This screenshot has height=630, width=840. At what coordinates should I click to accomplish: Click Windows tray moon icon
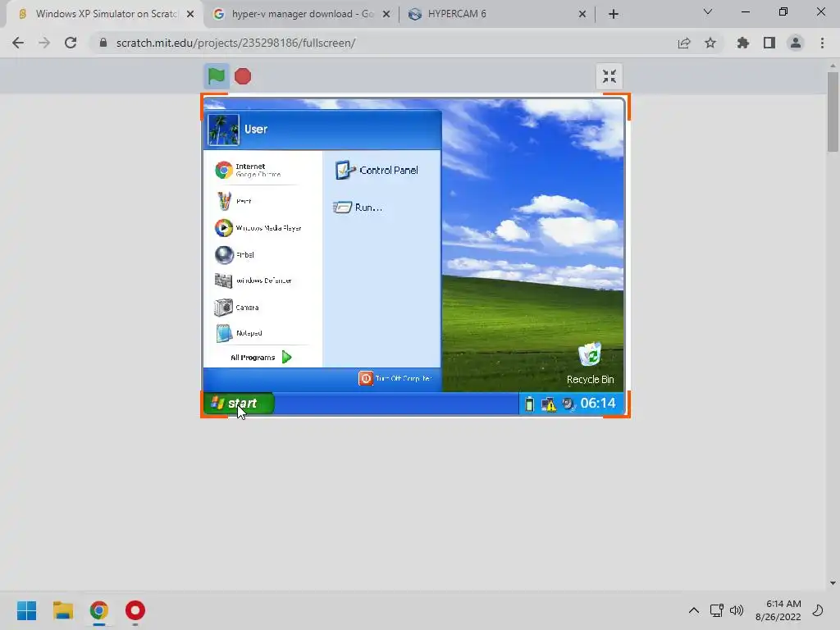[818, 610]
